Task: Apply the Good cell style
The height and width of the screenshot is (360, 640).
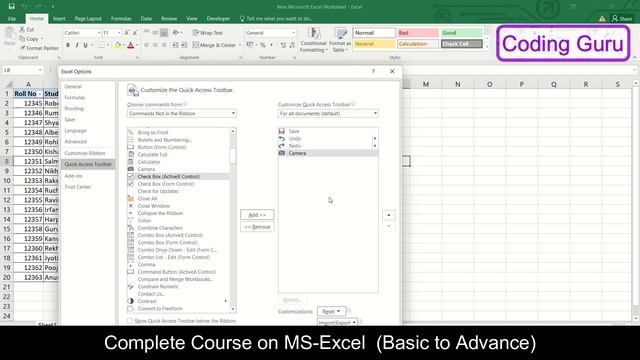Action: point(461,33)
